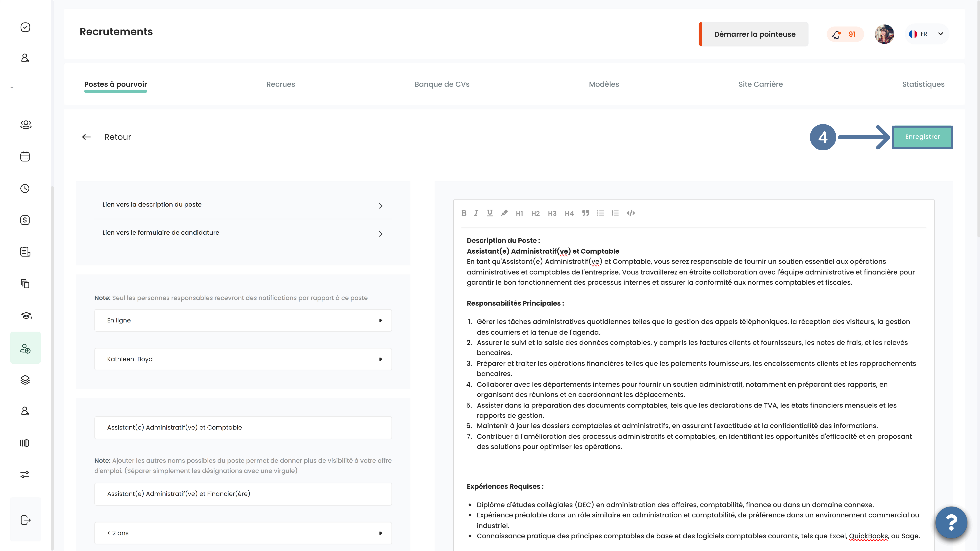Viewport: 980px width, 551px height.
Task: Open the 'En ligne' status dropdown
Action: click(243, 321)
